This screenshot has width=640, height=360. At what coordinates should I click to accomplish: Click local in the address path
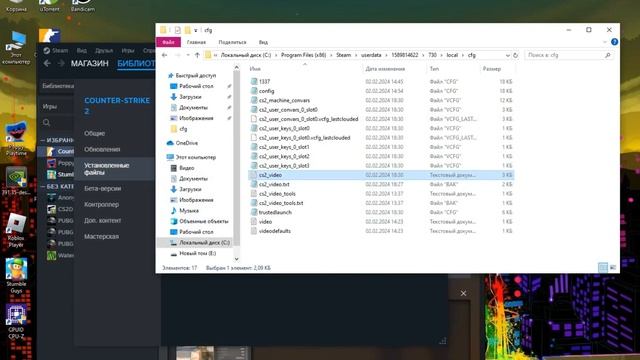452,55
